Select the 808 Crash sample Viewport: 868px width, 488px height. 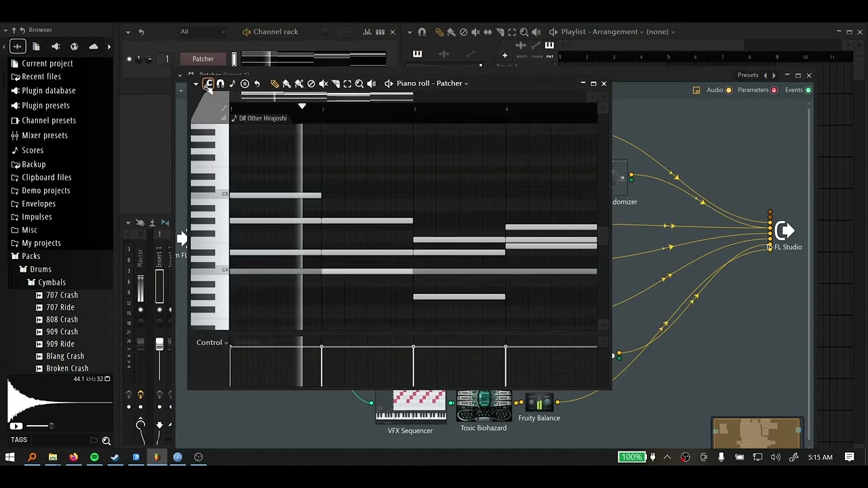point(57,320)
